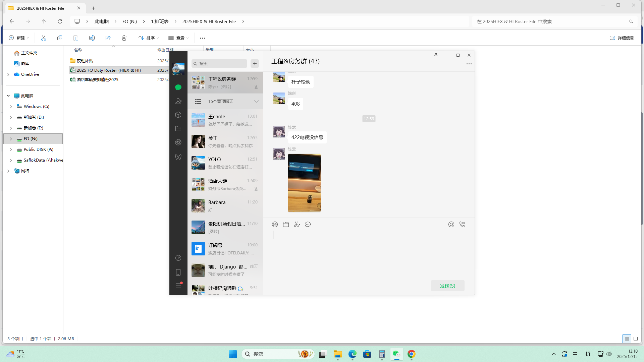Click the 发送(S) send button

coord(447,286)
